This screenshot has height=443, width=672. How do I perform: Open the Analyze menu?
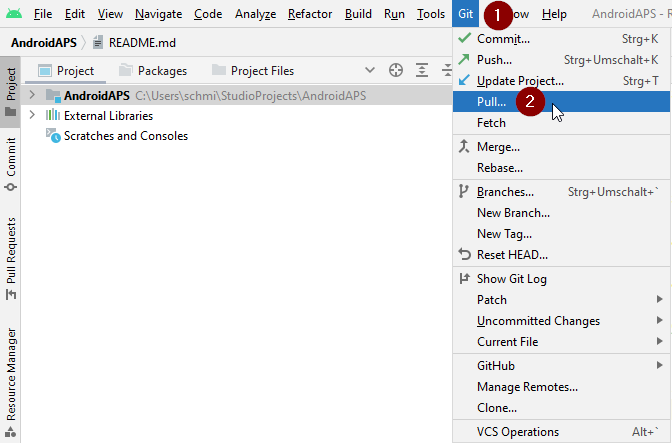coord(255,14)
